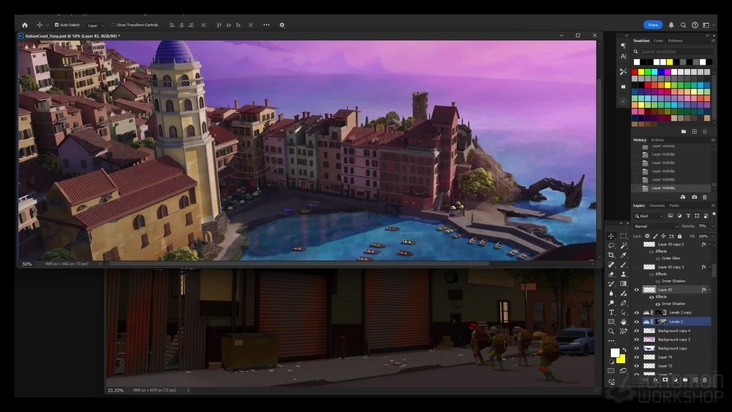Image resolution: width=732 pixels, height=412 pixels.
Task: Click the swap foreground/background colors arrow
Action: coord(624,350)
